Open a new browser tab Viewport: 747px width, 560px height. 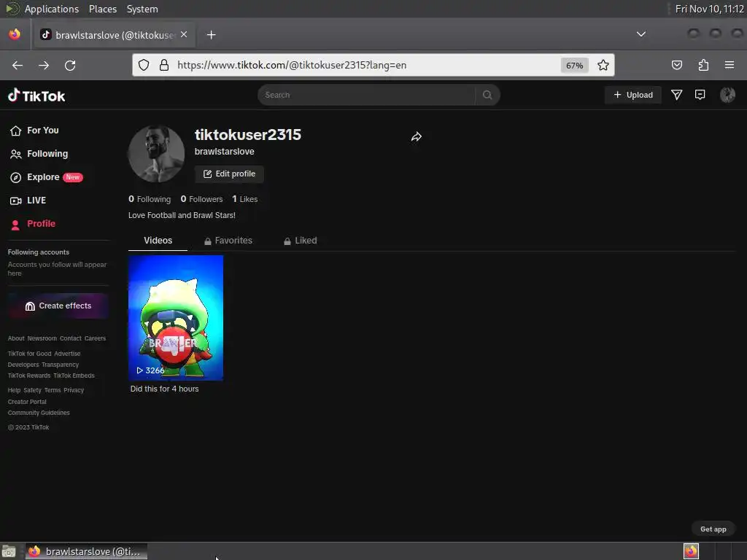(x=211, y=35)
